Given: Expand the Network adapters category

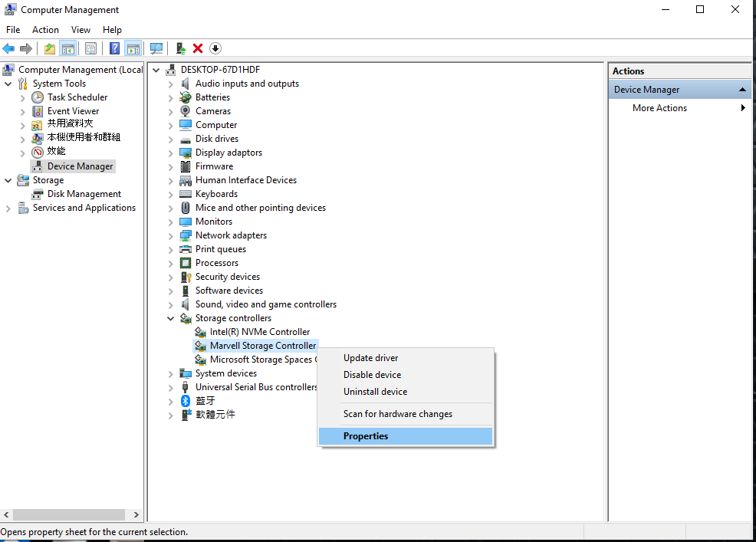Looking at the screenshot, I should (x=171, y=235).
